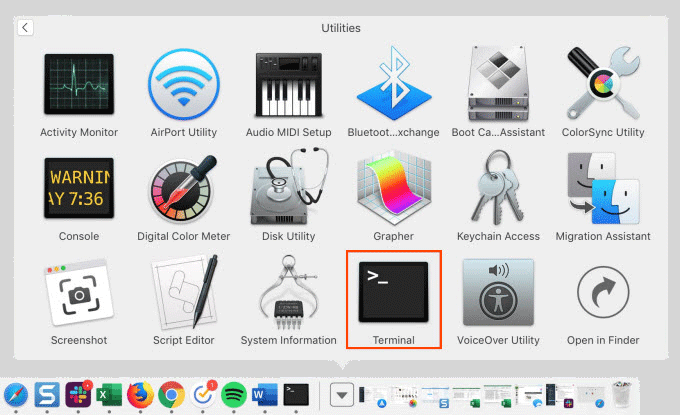Open Activity Monitor from Utilities
Image resolution: width=680 pixels, height=415 pixels.
coord(79,84)
